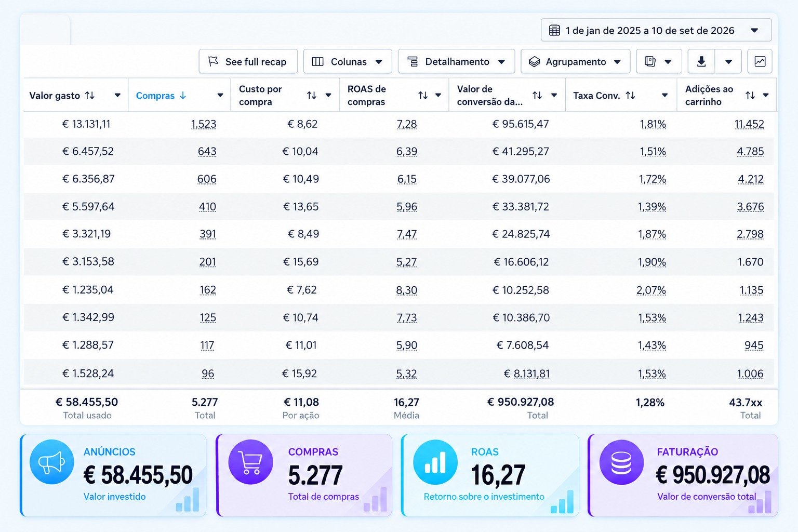Click conversion rate 1,90%

[x=651, y=261]
